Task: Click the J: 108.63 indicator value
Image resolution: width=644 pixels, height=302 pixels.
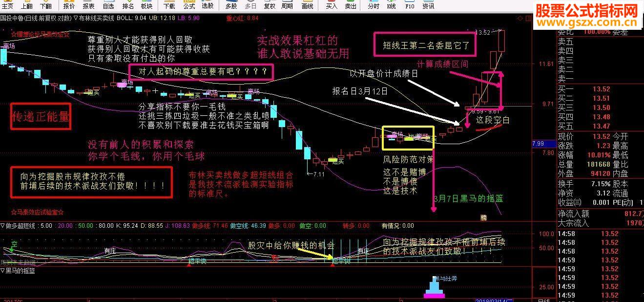Action: 178,226
